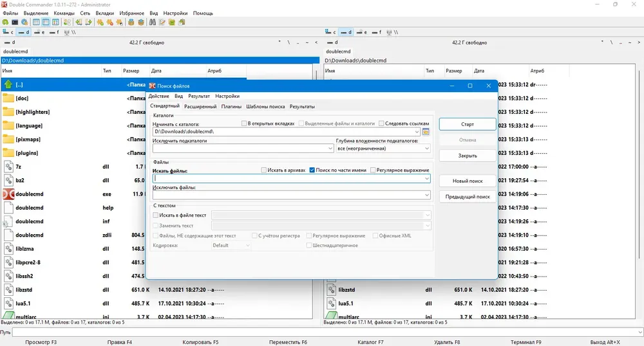Open the doublecmd exe file
The width and height of the screenshot is (644, 346).
coord(30,194)
